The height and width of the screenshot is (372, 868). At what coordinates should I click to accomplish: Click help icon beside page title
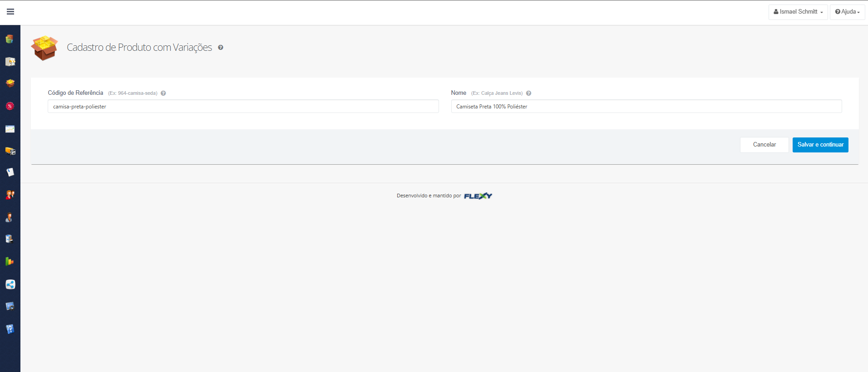tap(221, 48)
